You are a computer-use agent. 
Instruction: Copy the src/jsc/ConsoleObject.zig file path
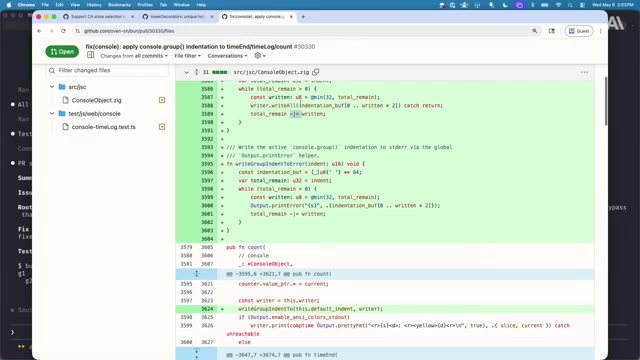316,72
